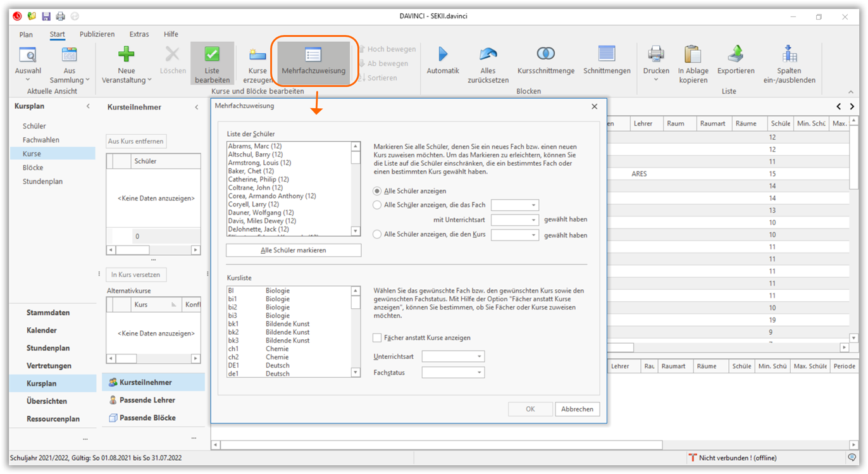Select radio option for students who chose Kurs
868x474 pixels.
(378, 235)
